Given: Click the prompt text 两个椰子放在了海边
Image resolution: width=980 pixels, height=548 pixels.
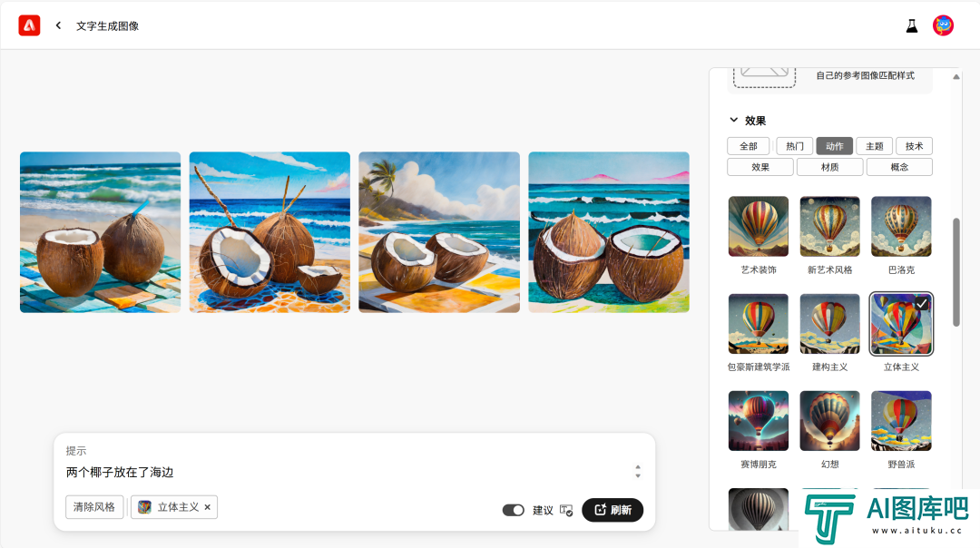Looking at the screenshot, I should pyautogui.click(x=120, y=473).
